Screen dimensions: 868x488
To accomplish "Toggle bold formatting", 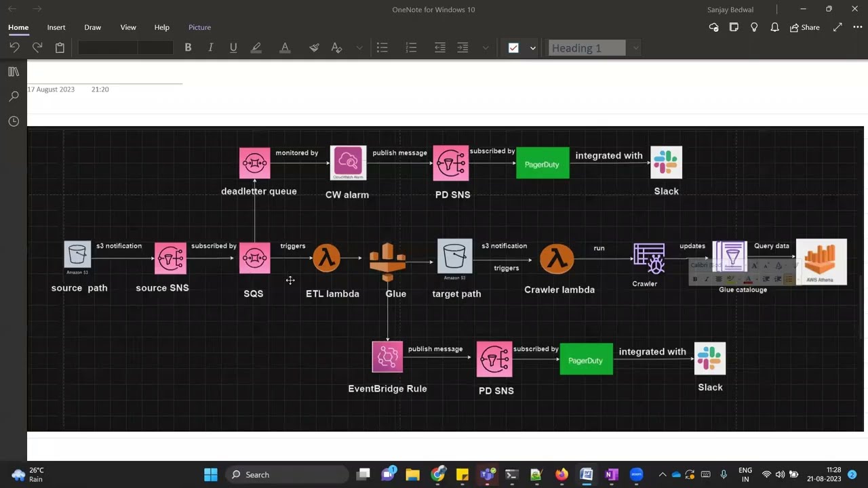I will point(188,47).
